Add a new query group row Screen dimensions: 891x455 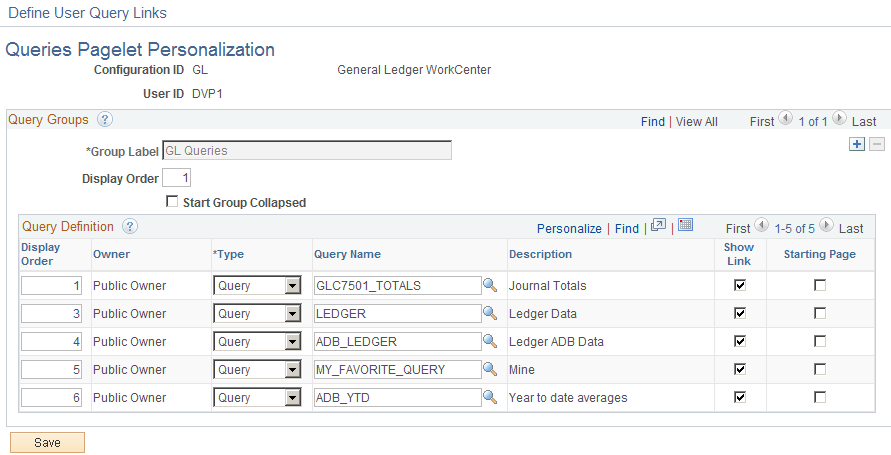click(x=857, y=144)
